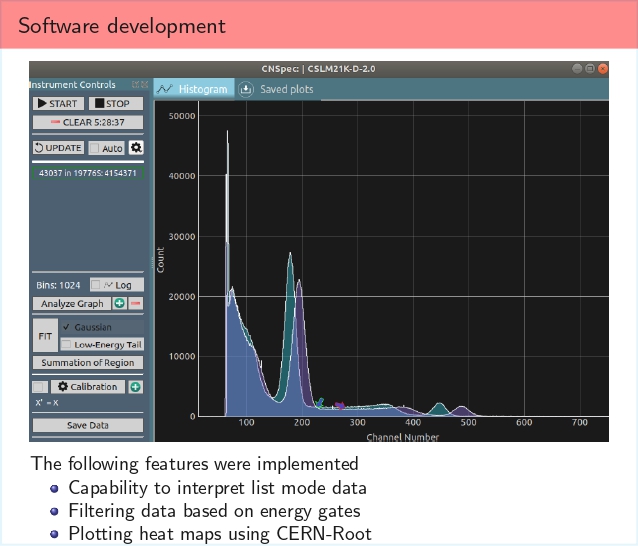The width and height of the screenshot is (638, 546).
Task: Minimize the CNSpec window
Action: point(577,69)
